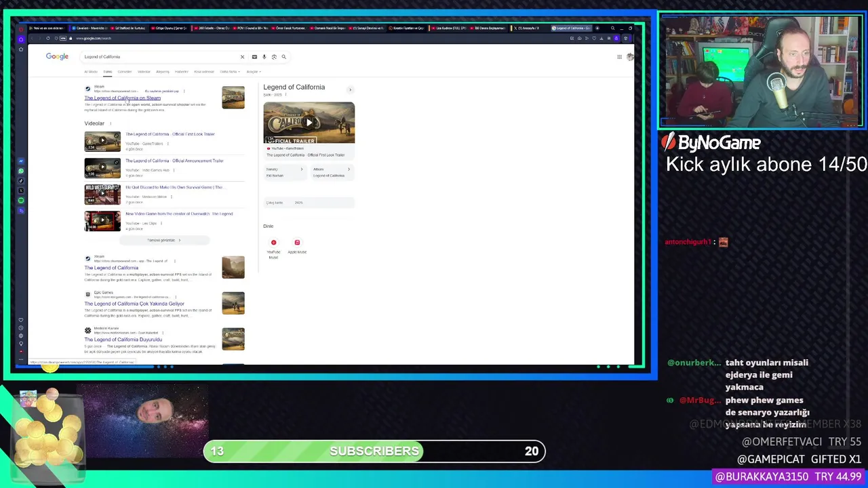Open the sidebar heart bookmarks icon
Image resolution: width=868 pixels, height=488 pixels.
tap(21, 320)
